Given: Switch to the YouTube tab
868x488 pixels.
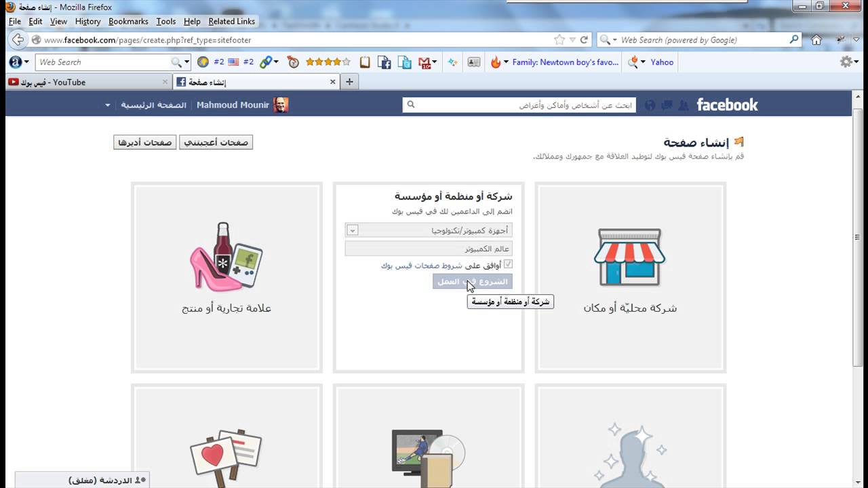Looking at the screenshot, I should [87, 82].
